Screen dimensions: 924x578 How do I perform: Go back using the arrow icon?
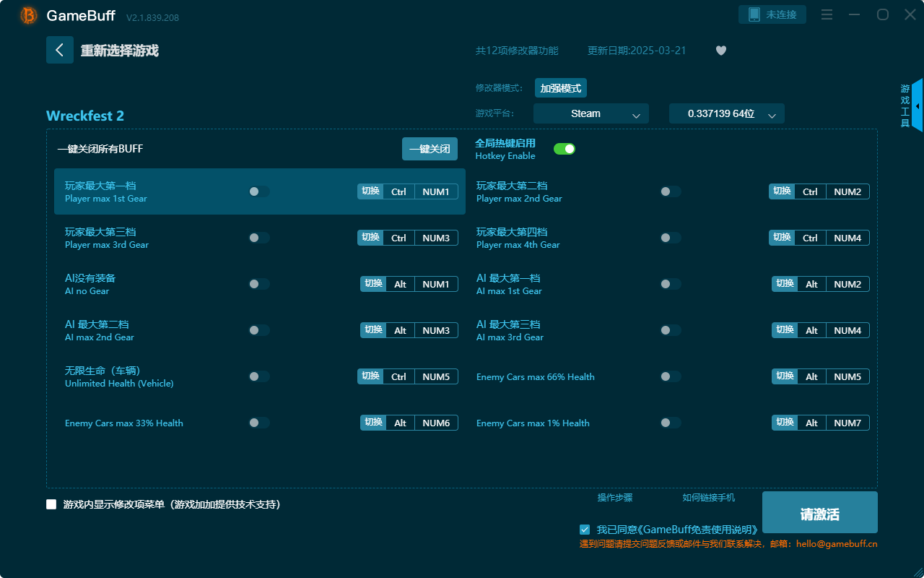(x=60, y=50)
